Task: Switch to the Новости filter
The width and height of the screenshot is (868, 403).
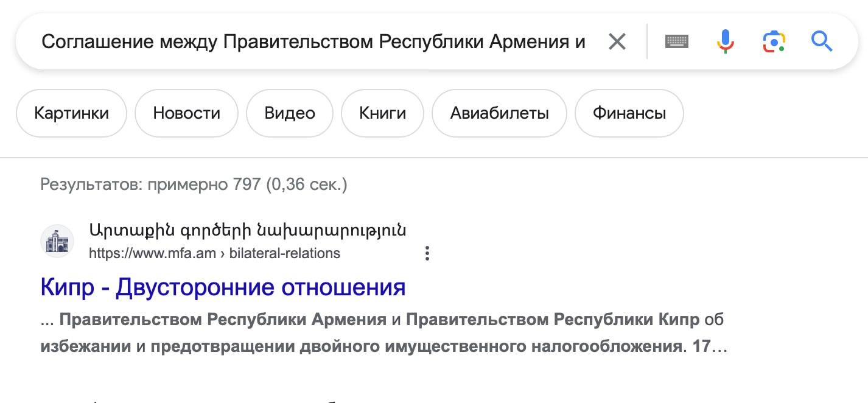Action: (186, 113)
